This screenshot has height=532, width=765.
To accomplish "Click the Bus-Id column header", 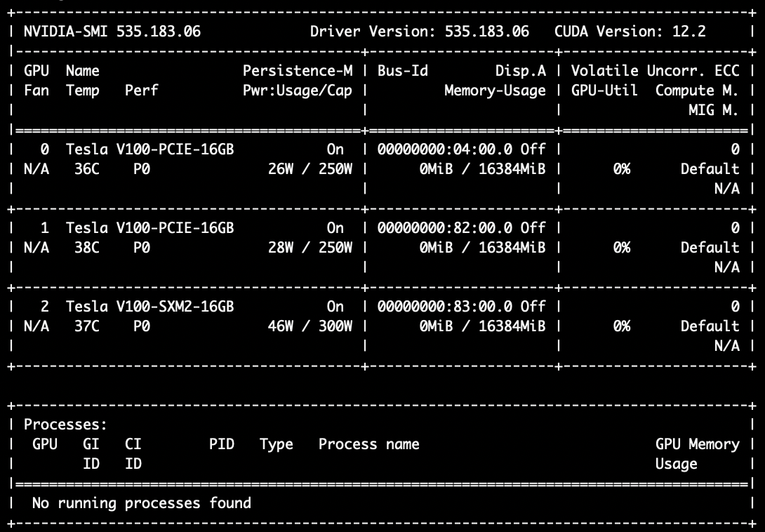I will (x=403, y=71).
